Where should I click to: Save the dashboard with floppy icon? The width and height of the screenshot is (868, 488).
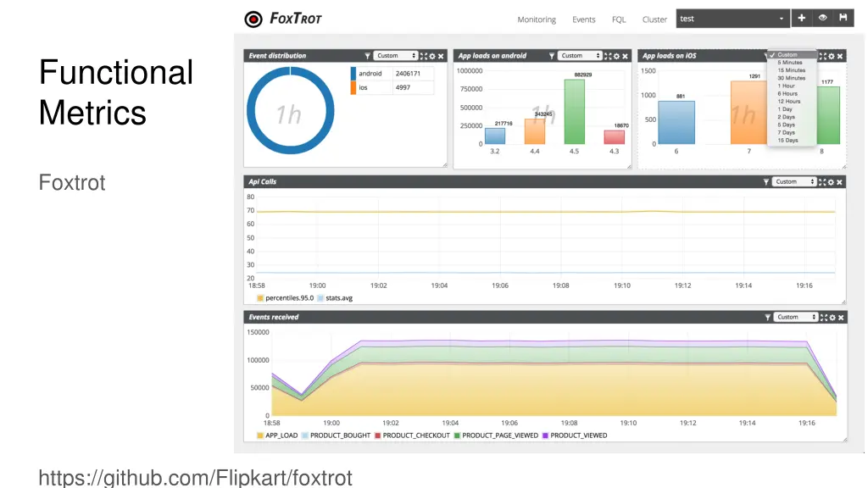843,19
